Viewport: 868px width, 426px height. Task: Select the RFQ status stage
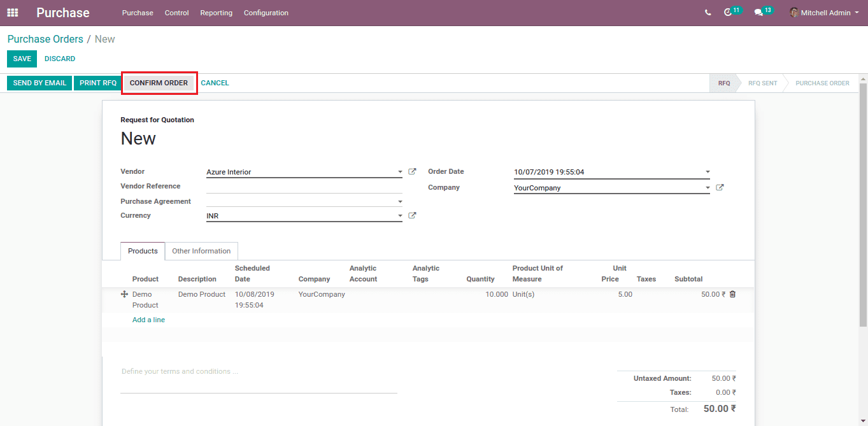tap(724, 83)
